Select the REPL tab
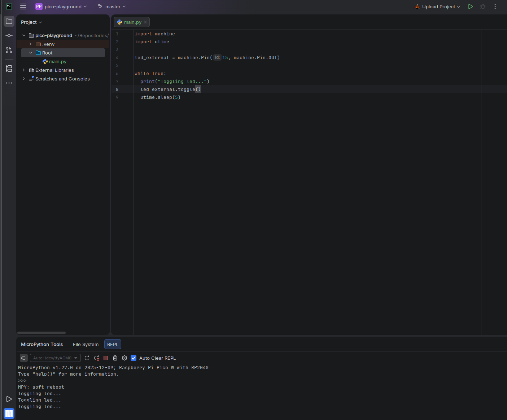This screenshot has height=420, width=507. point(113,345)
